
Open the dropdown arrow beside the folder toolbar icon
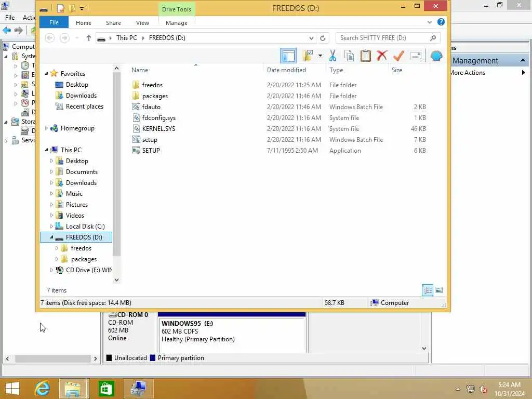click(320, 56)
